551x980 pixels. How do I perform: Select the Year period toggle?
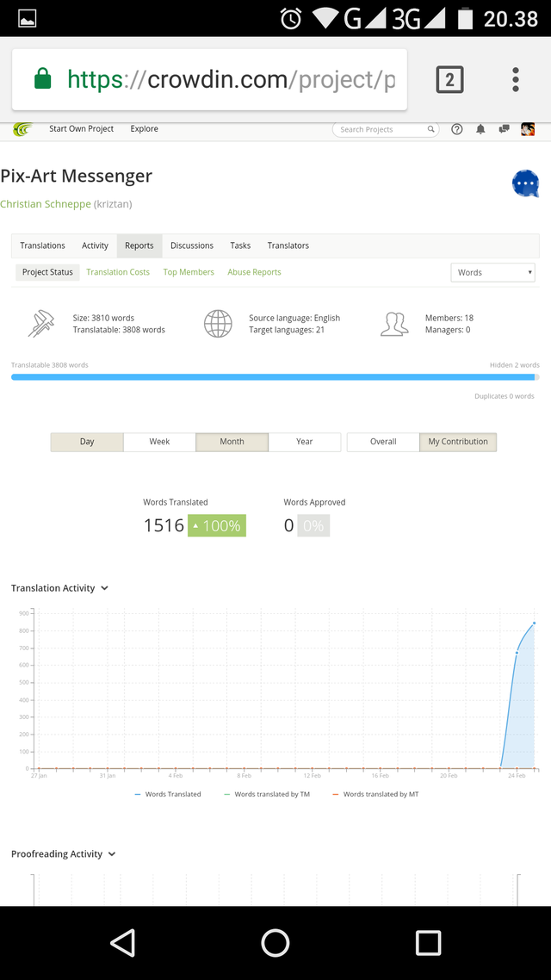point(304,442)
